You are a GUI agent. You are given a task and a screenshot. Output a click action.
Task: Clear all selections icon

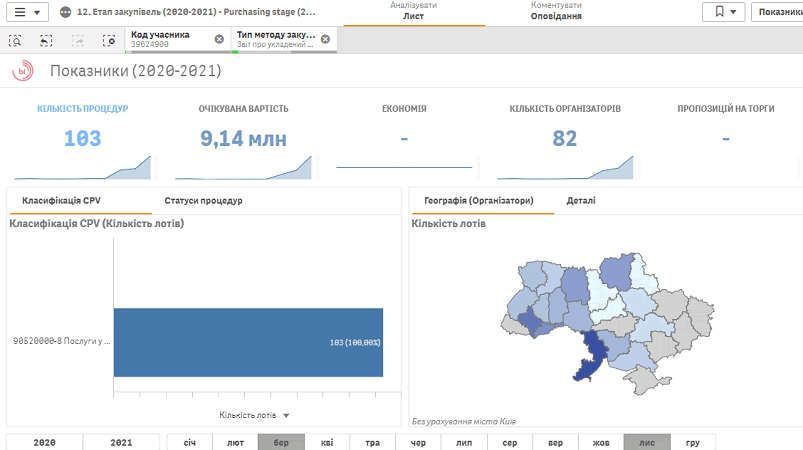click(x=109, y=41)
